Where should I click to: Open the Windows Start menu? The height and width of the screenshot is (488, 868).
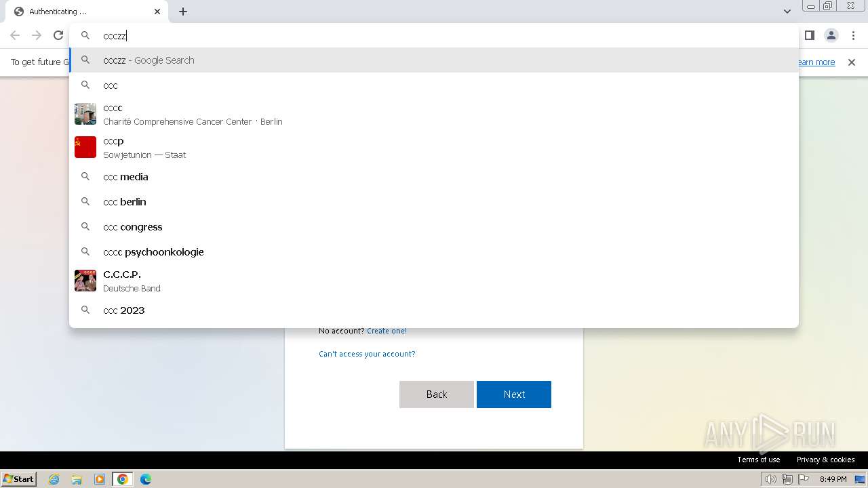pos(19,479)
